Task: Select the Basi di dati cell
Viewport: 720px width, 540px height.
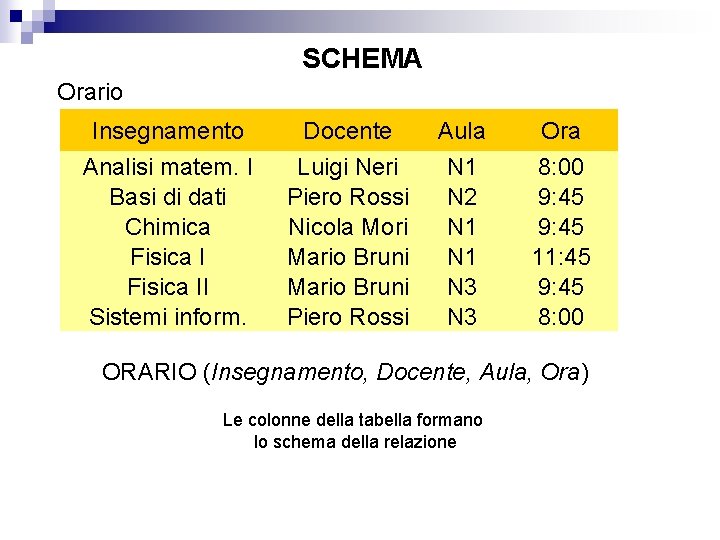Action: click(x=168, y=197)
